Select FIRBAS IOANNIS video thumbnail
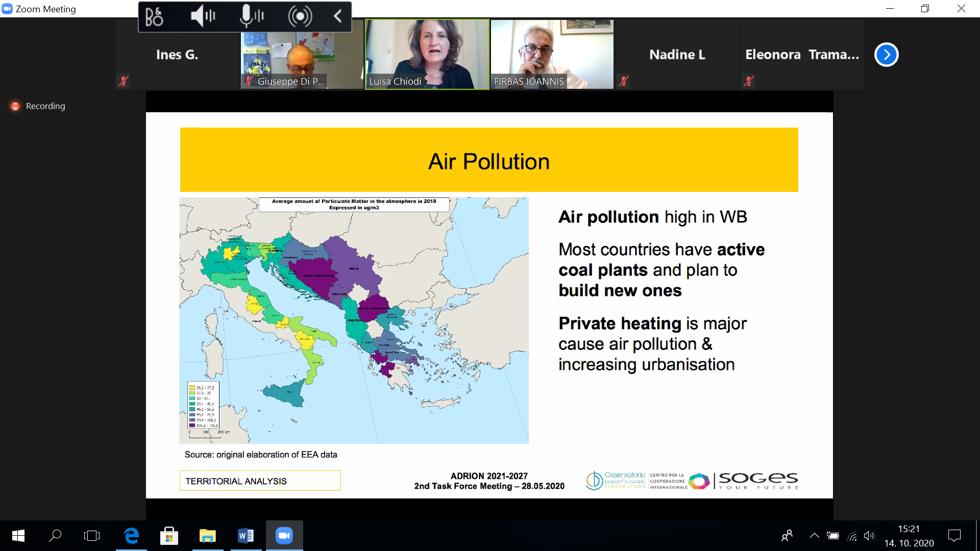 tap(552, 54)
